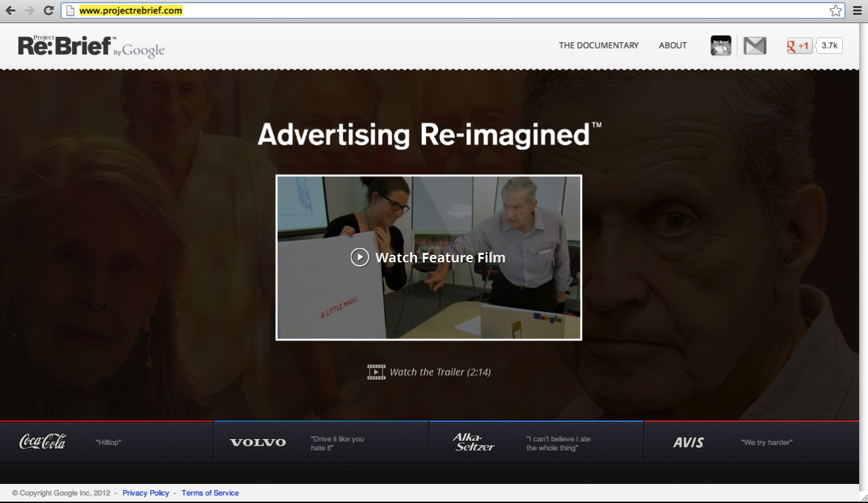
Task: Click the Alka-Seltzer logo
Action: 473,442
